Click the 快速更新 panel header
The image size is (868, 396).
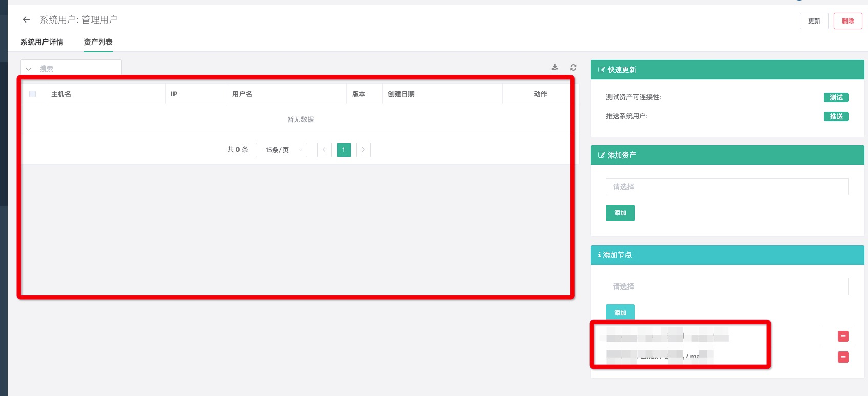(727, 70)
